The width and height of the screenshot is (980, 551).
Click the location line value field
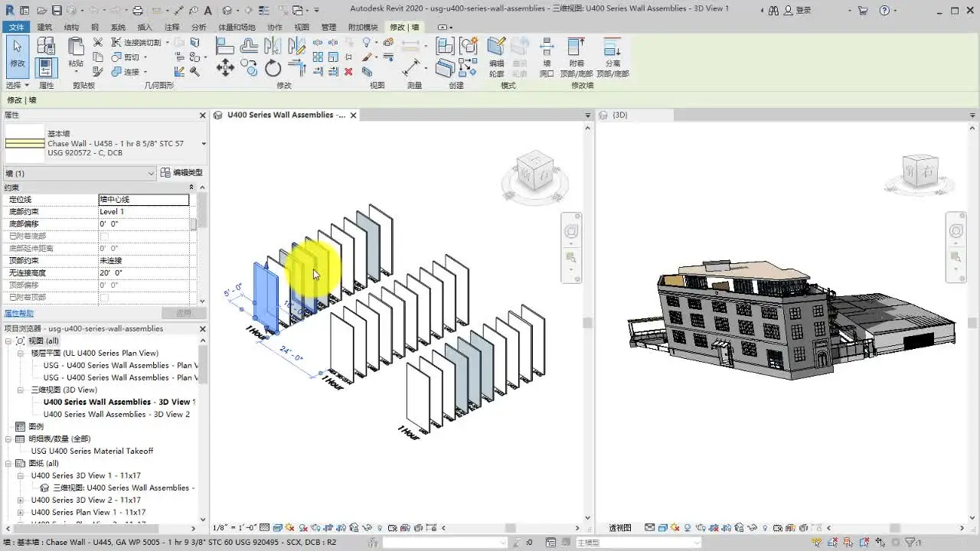pyautogui.click(x=143, y=200)
